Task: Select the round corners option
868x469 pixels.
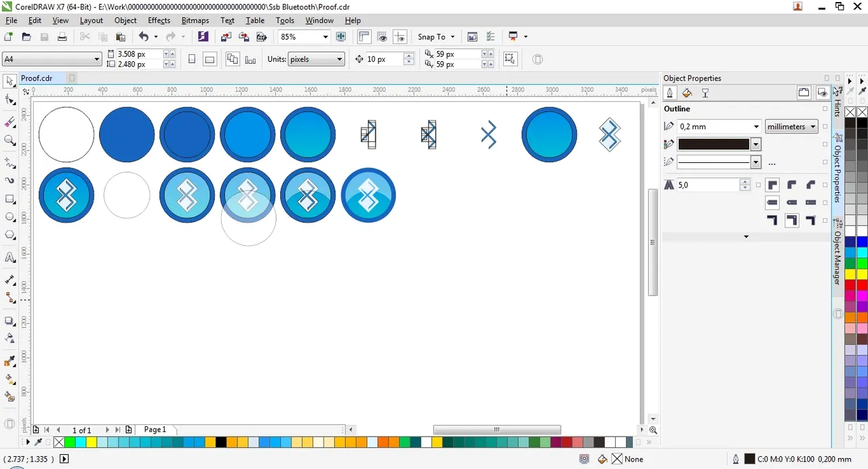Action: (x=791, y=185)
